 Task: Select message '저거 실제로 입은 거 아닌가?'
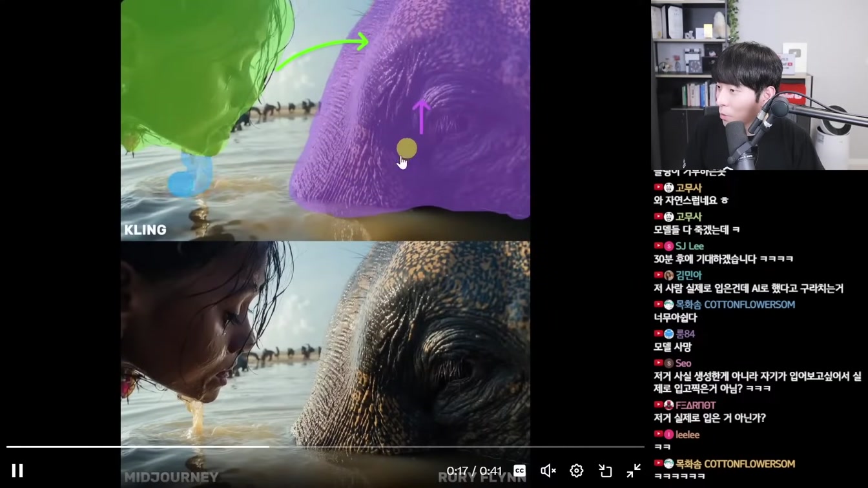click(x=710, y=418)
